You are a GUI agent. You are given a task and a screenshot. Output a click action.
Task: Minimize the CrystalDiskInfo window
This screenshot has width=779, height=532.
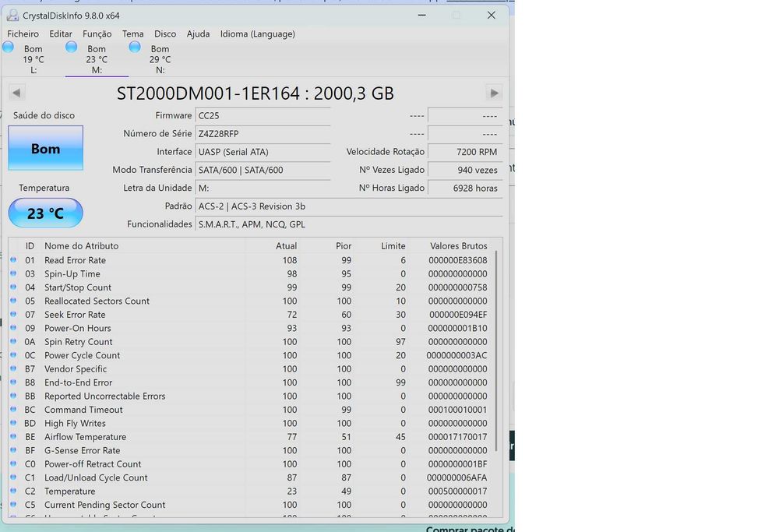421,16
